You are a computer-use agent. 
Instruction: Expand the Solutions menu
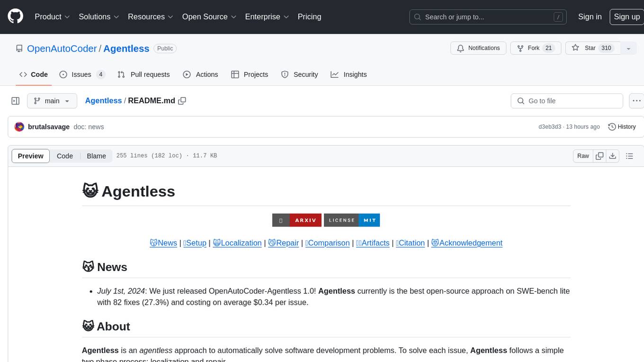pos(98,17)
